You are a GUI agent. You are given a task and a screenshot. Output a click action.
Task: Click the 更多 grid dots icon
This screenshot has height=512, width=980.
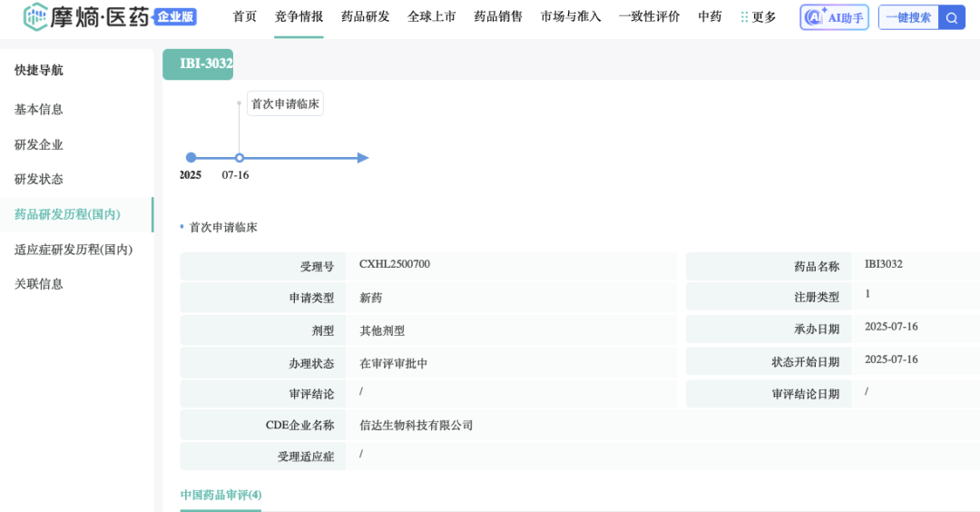pyautogui.click(x=744, y=17)
